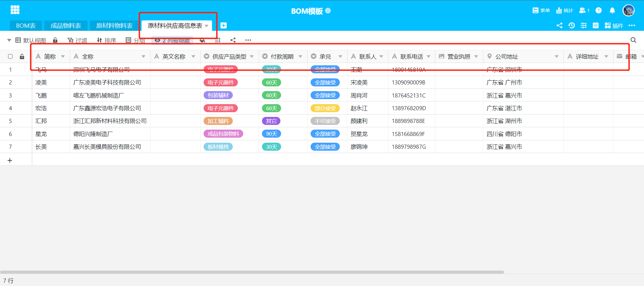Open the 全称 column dropdown arrow

(144, 56)
